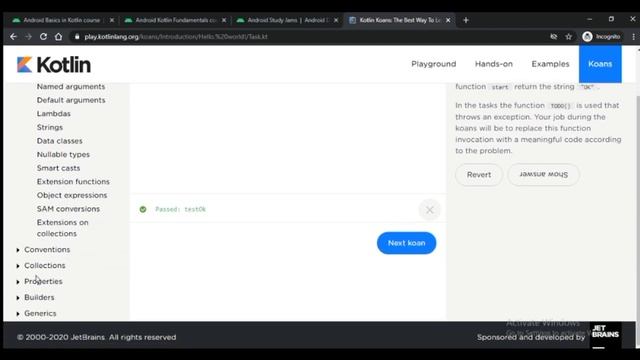
Task: Open the Data classes koan
Action: pos(60,141)
